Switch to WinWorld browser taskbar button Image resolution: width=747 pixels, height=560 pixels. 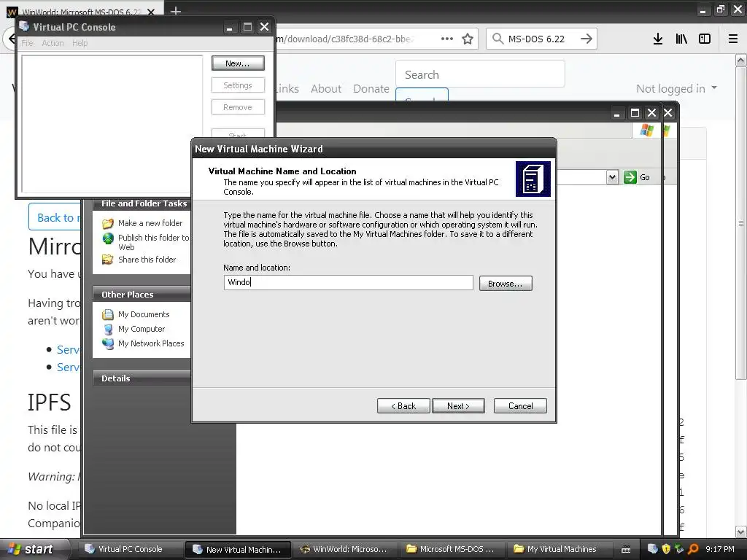tap(344, 549)
